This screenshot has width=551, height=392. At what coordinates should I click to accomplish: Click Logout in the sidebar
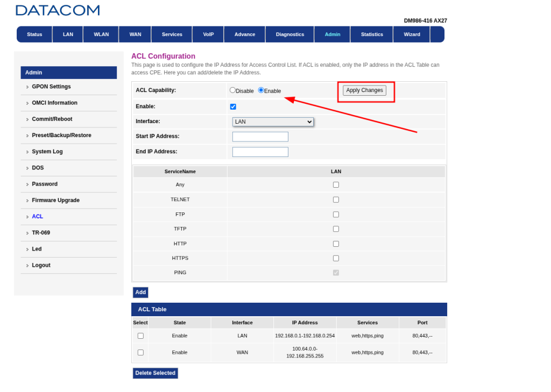click(41, 265)
